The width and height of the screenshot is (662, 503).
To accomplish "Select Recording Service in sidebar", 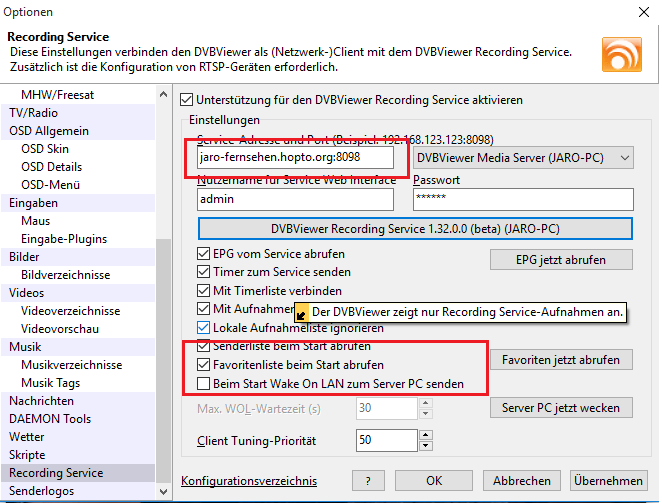I will tap(78, 473).
